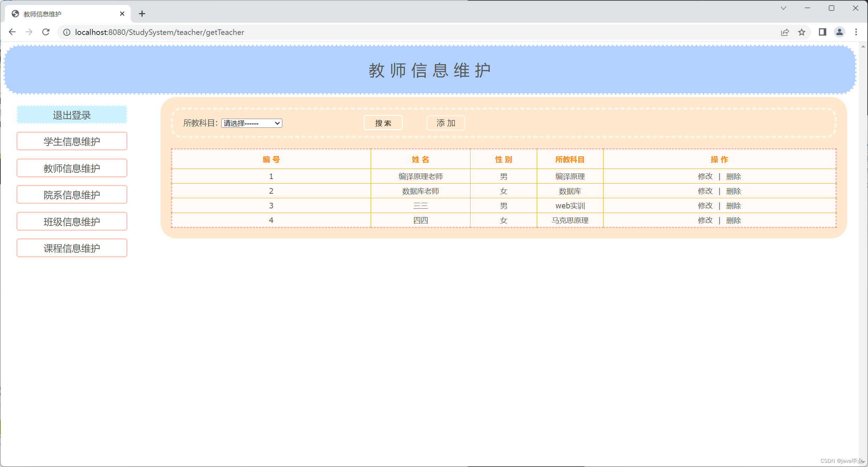View site information icon in address bar
This screenshot has width=868, height=467.
pyautogui.click(x=67, y=32)
